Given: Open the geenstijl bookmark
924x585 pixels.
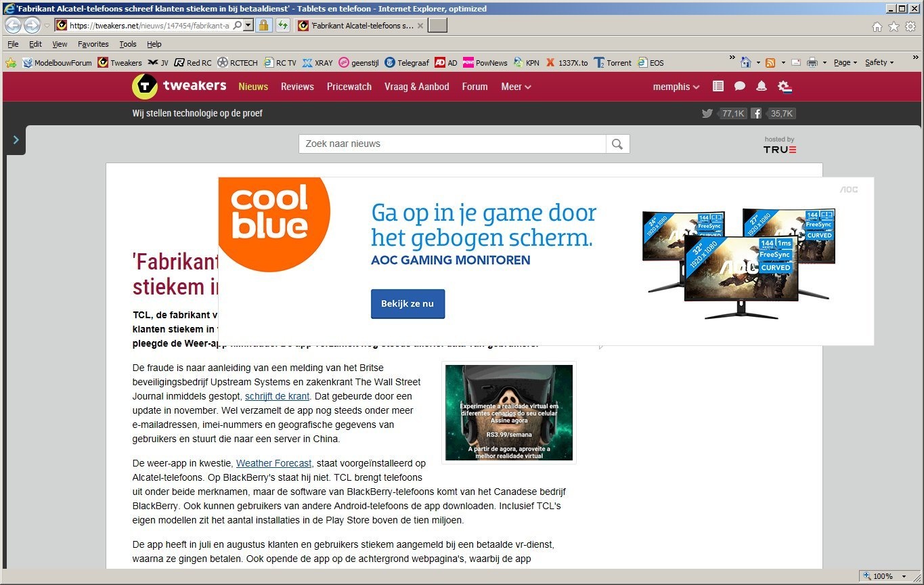Looking at the screenshot, I should [359, 63].
